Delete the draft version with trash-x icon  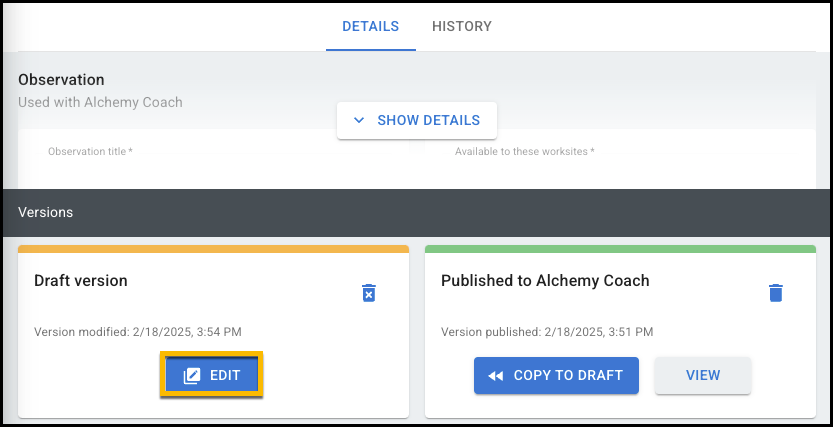[x=369, y=293]
